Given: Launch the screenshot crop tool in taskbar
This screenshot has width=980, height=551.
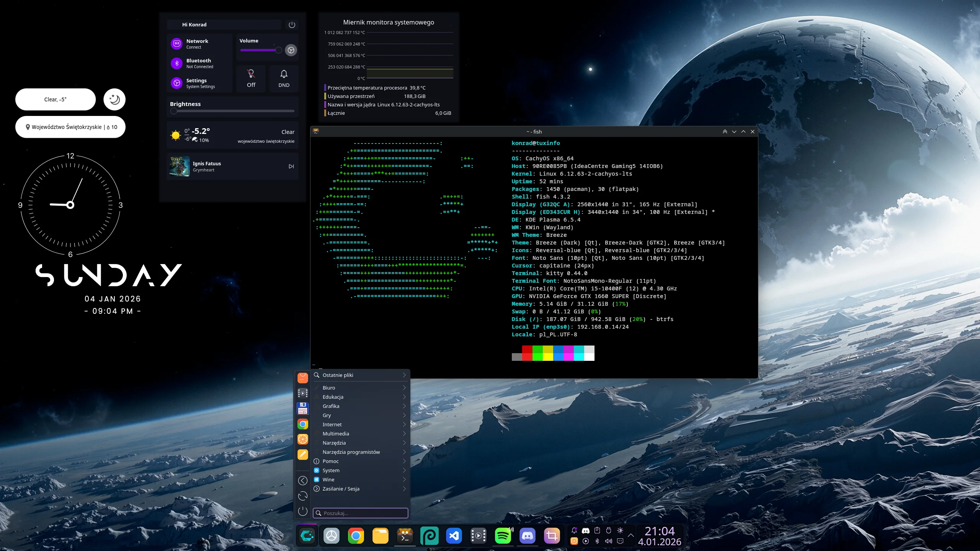Looking at the screenshot, I should [x=552, y=536].
